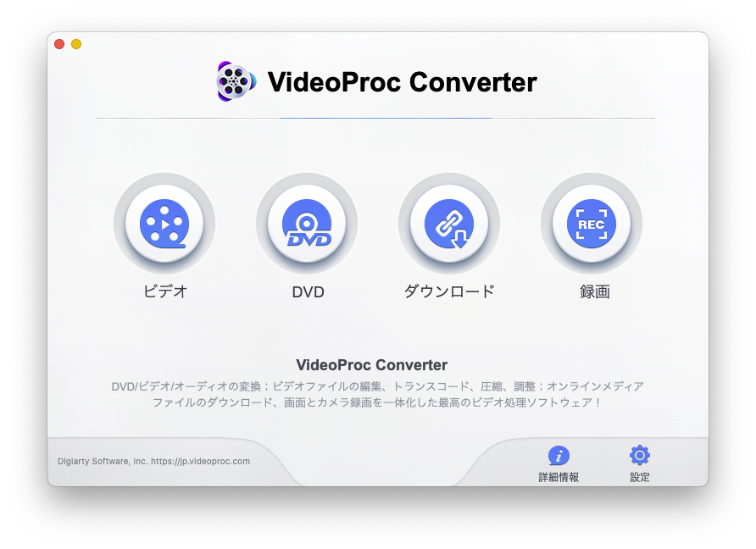This screenshot has height=549, width=756.
Task: Click the ビデオ text label
Action: click(165, 291)
